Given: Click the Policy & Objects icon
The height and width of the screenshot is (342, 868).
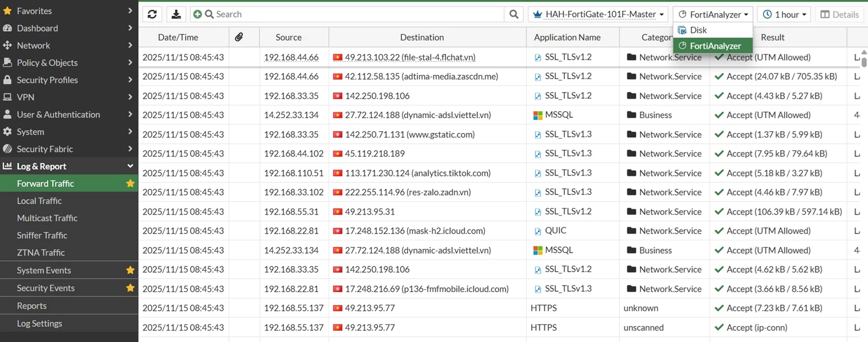Looking at the screenshot, I should click(7, 62).
